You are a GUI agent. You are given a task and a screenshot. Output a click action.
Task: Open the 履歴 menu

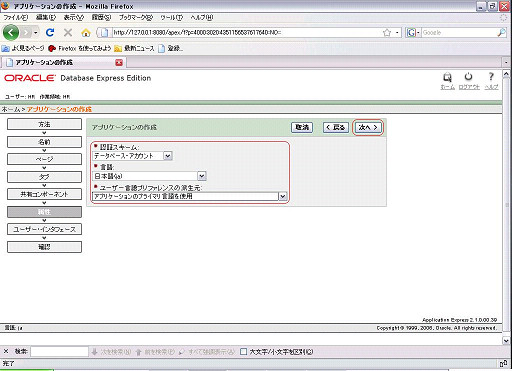pyautogui.click(x=101, y=17)
